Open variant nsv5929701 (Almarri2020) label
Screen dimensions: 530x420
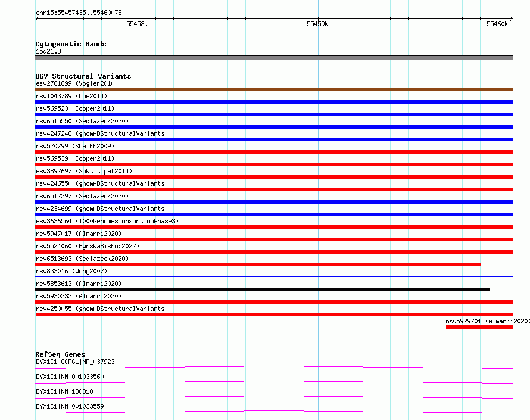[487, 321]
